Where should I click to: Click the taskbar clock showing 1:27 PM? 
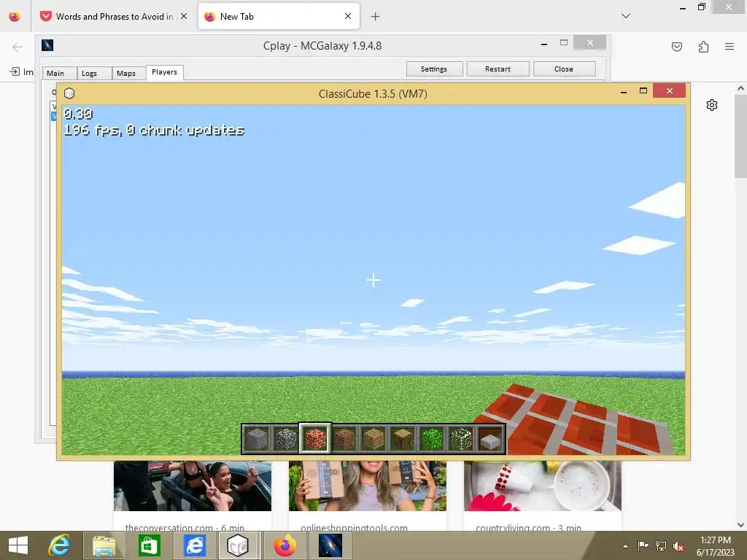tap(715, 546)
